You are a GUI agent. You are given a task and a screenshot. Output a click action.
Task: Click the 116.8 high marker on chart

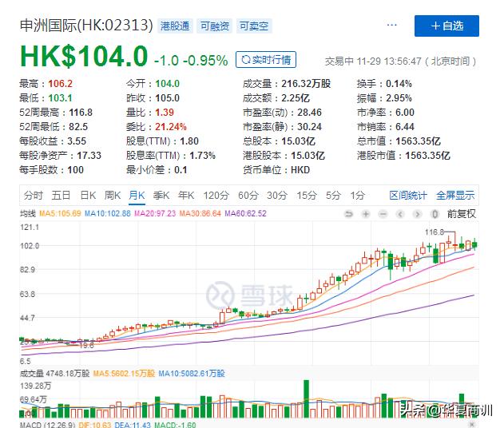[435, 232]
